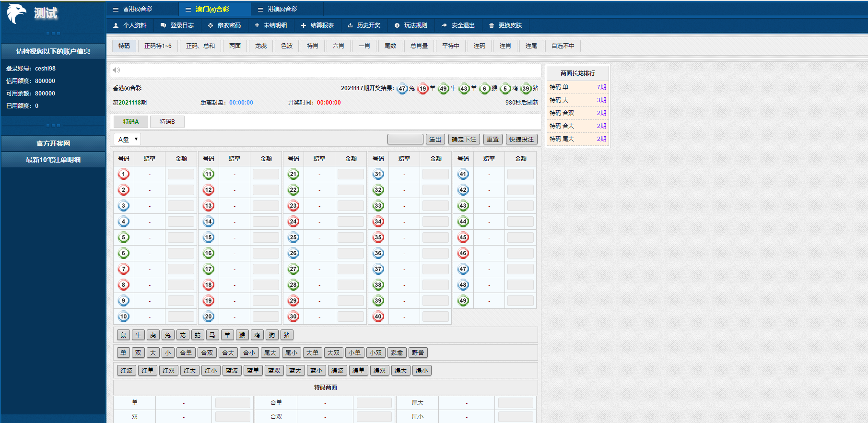Click the 猪 zodiac quick-select button
The height and width of the screenshot is (423, 868).
tap(287, 335)
